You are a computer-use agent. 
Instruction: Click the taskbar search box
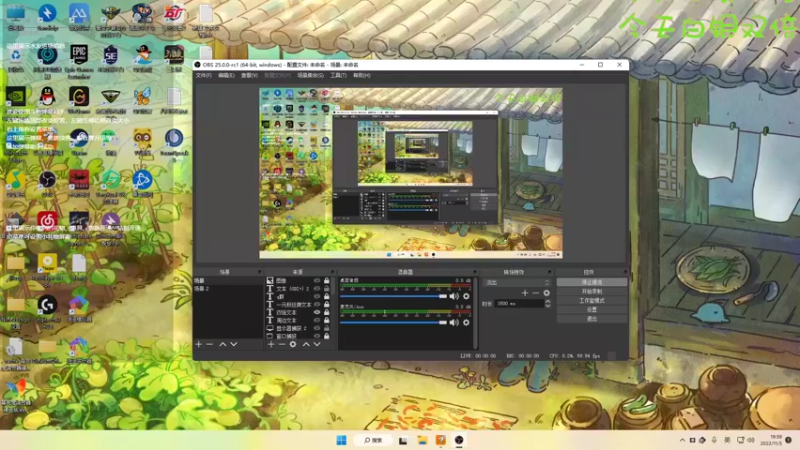[374, 440]
